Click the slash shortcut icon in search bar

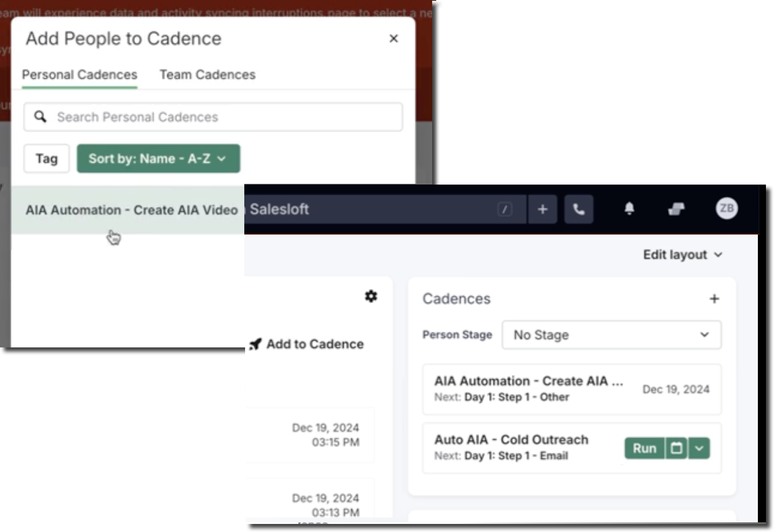click(x=504, y=210)
